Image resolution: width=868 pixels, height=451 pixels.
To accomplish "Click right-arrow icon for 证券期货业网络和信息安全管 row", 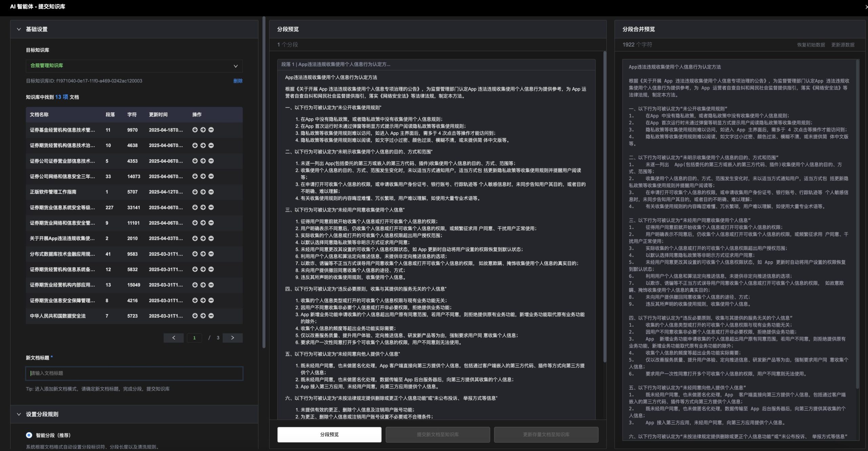I will [x=203, y=223].
